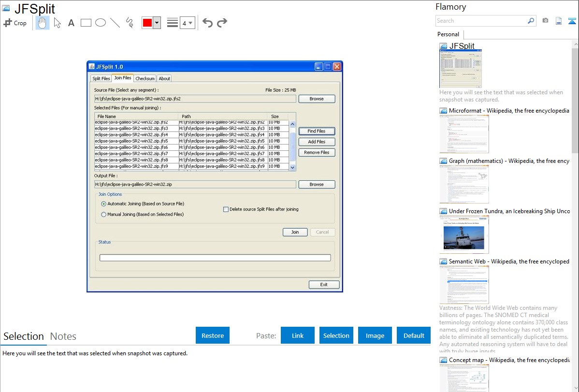
Task: Pick the rectangle shape tool
Action: 86,23
